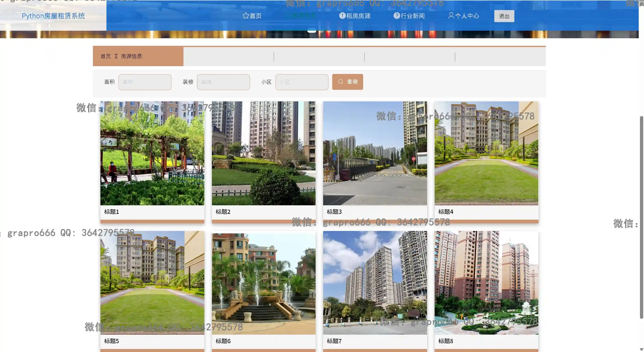Open the 标题1 listing thumbnail

[x=152, y=153]
